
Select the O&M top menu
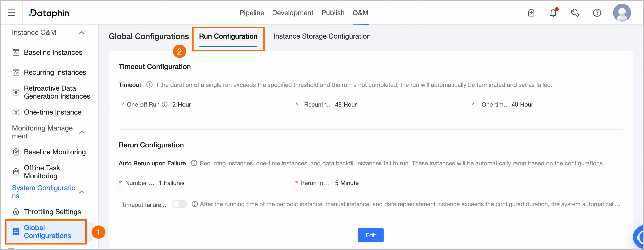point(360,13)
